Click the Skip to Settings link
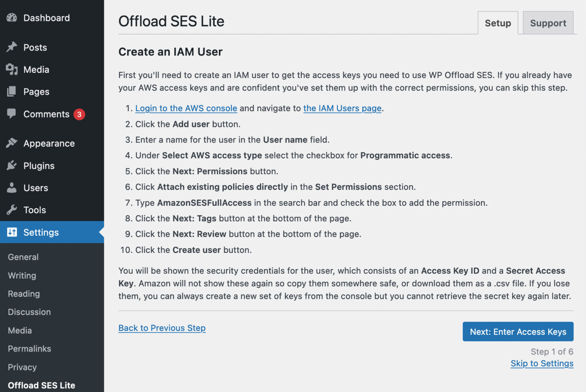This screenshot has width=586, height=392. pos(542,363)
